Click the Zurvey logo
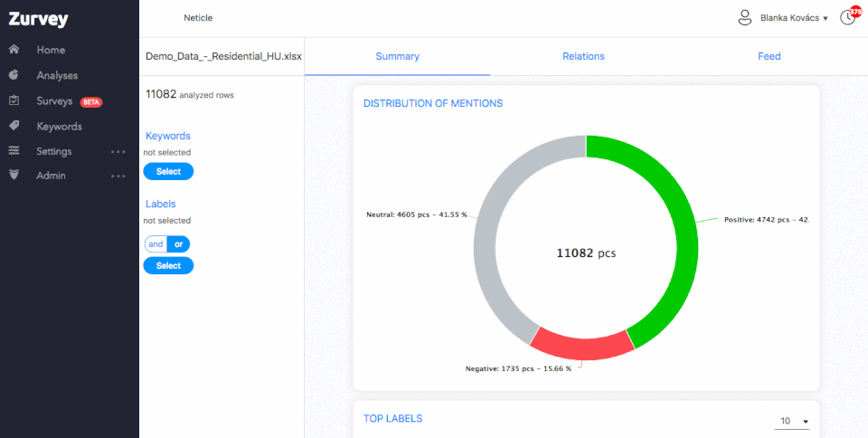Viewport: 868px width, 438px height. (x=38, y=19)
